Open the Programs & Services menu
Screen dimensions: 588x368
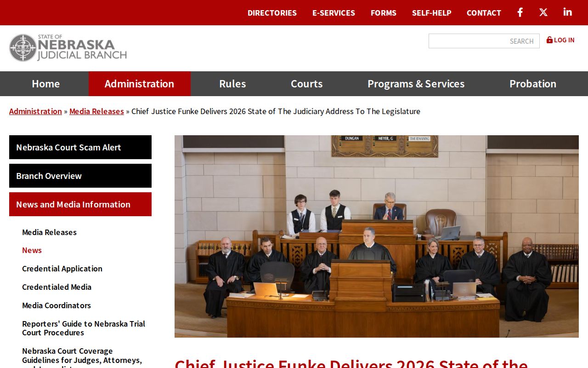[416, 84]
